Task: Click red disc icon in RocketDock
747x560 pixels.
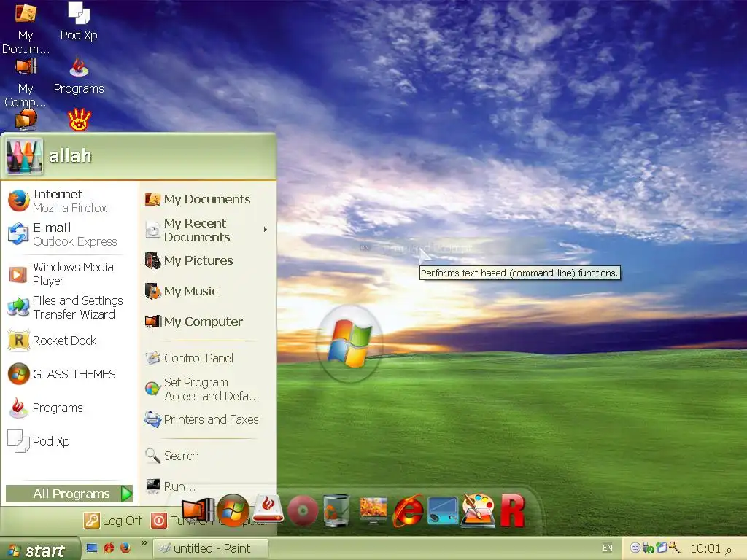Action: point(303,510)
